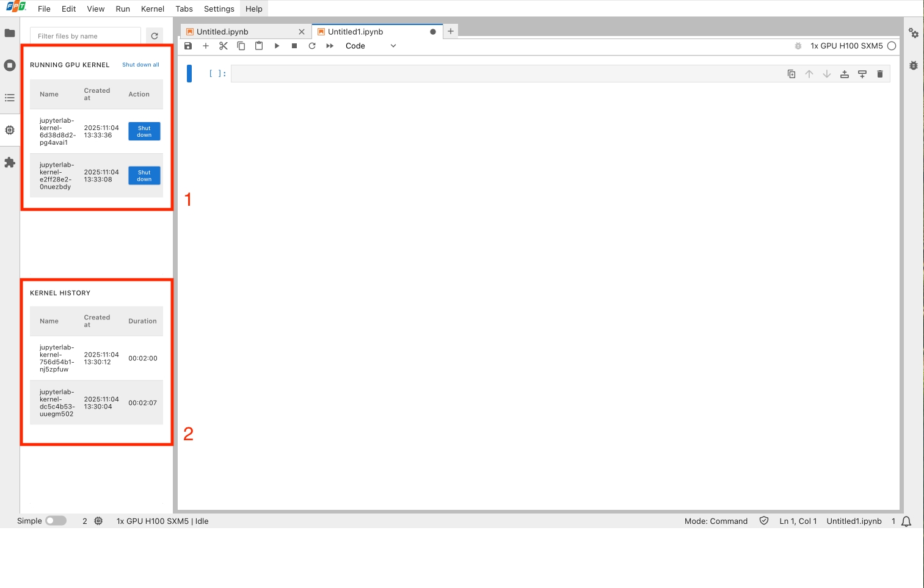Shut down kernel 6d38d8d2-pg4avai1
The height and width of the screenshot is (588, 924).
[144, 131]
